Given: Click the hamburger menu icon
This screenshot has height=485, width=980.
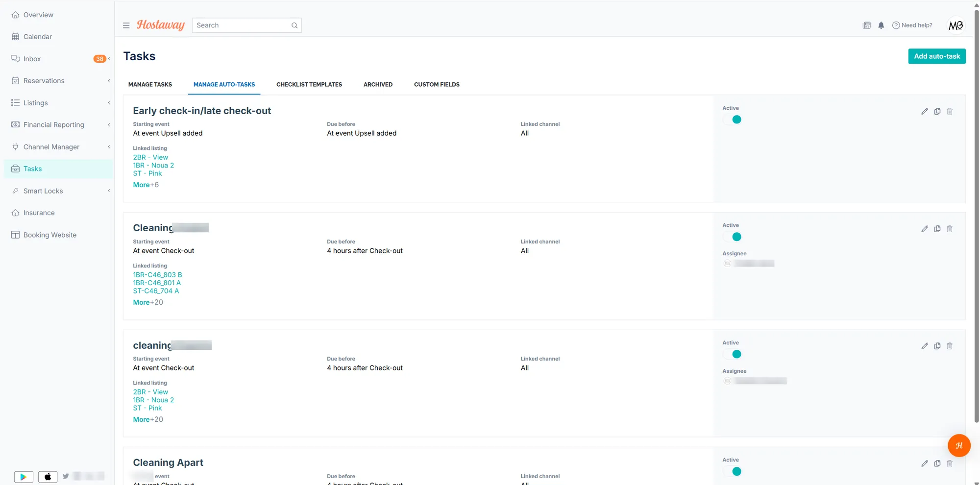Looking at the screenshot, I should click(126, 25).
